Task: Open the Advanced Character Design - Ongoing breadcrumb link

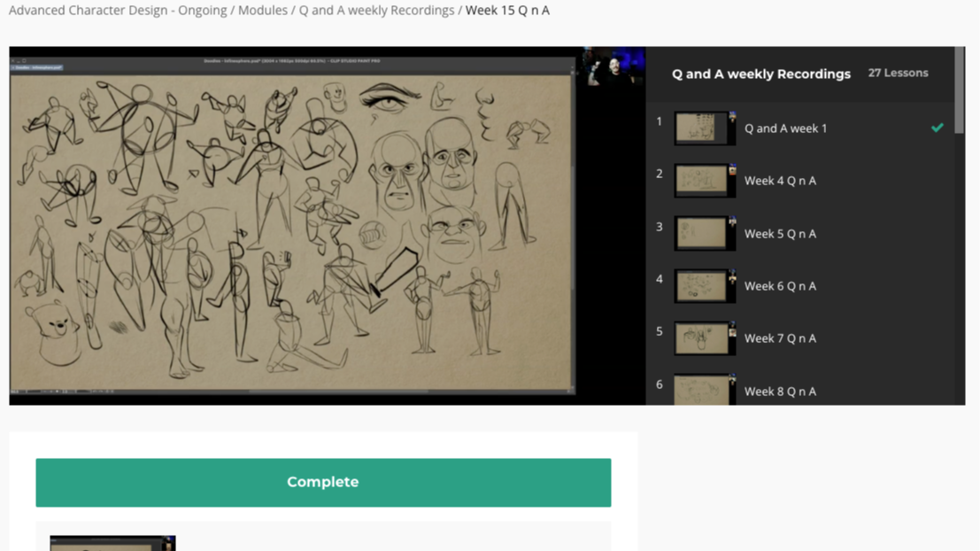Action: 118,10
